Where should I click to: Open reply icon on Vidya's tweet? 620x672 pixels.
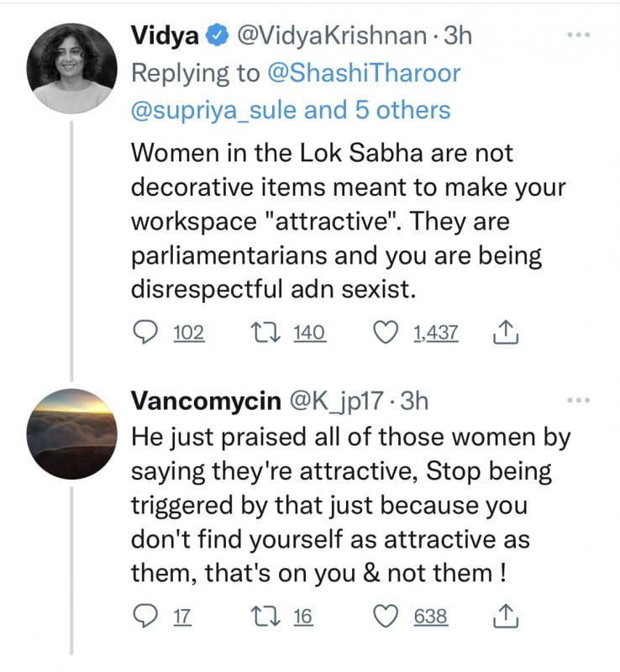click(x=148, y=334)
